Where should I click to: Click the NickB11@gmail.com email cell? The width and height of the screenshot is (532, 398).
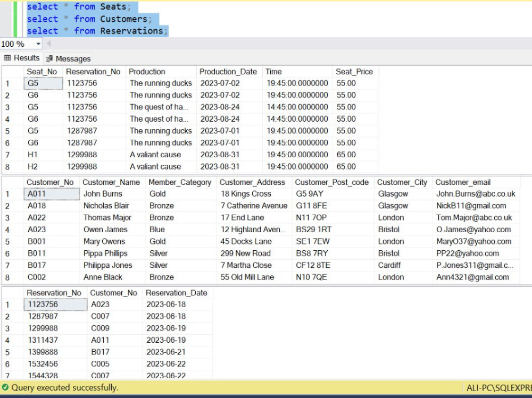pyautogui.click(x=476, y=206)
